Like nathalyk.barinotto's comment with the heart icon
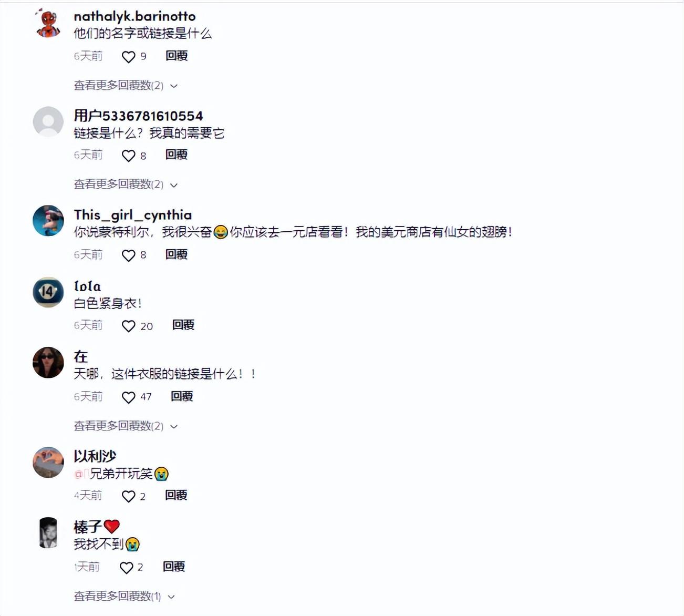The image size is (684, 616). (x=128, y=57)
